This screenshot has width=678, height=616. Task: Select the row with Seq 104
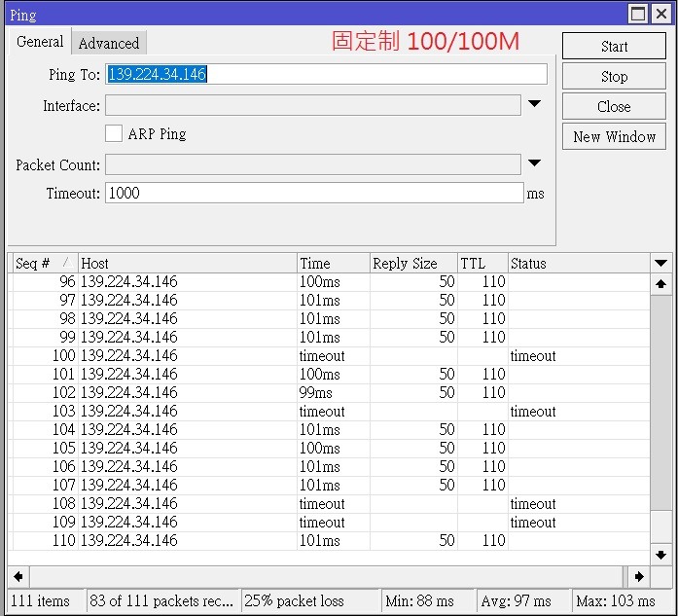[331, 429]
